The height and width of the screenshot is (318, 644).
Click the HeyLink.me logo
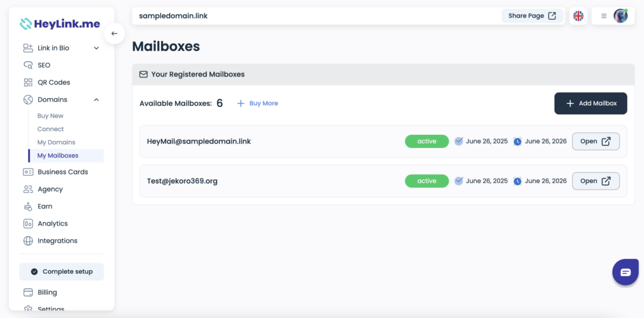60,24
